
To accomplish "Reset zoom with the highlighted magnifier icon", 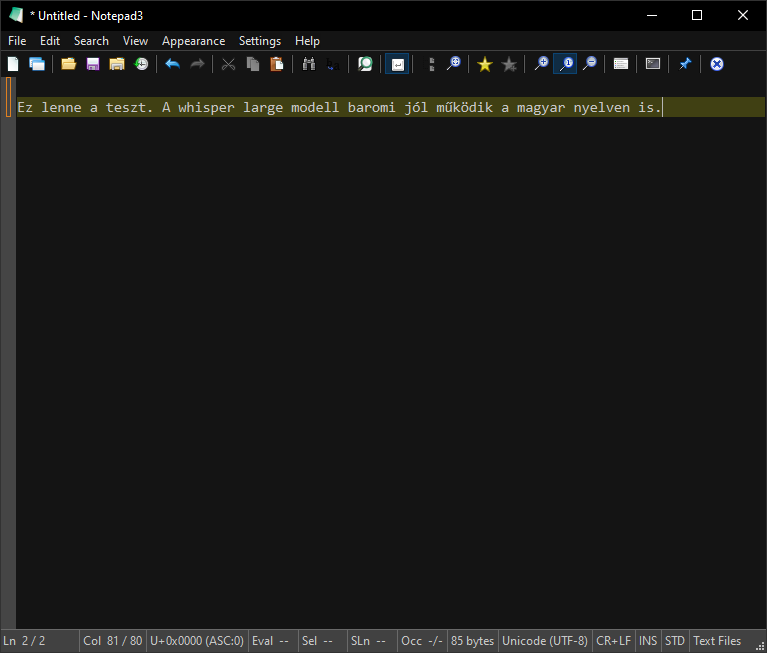I will [565, 64].
